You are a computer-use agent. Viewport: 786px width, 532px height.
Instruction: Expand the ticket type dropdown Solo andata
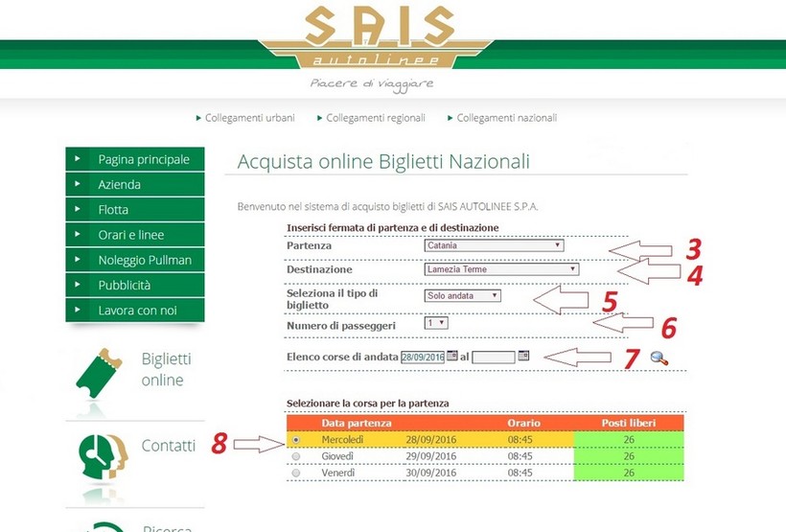click(x=462, y=295)
